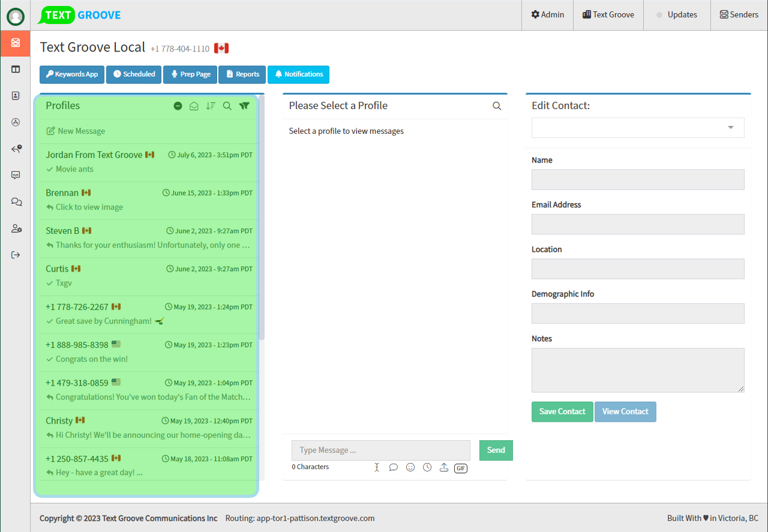This screenshot has height=532, width=768.
Task: Select the +1 778-726-2267 profile
Action: 149,314
